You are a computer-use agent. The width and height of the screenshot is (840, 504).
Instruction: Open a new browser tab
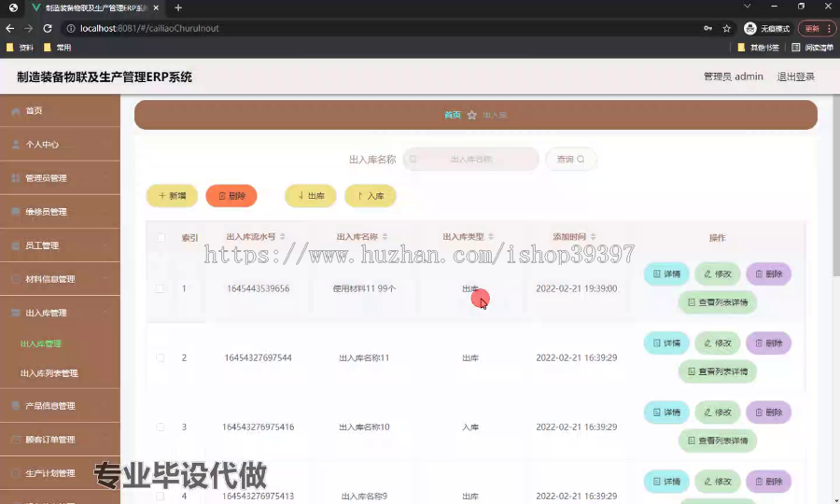pyautogui.click(x=178, y=8)
